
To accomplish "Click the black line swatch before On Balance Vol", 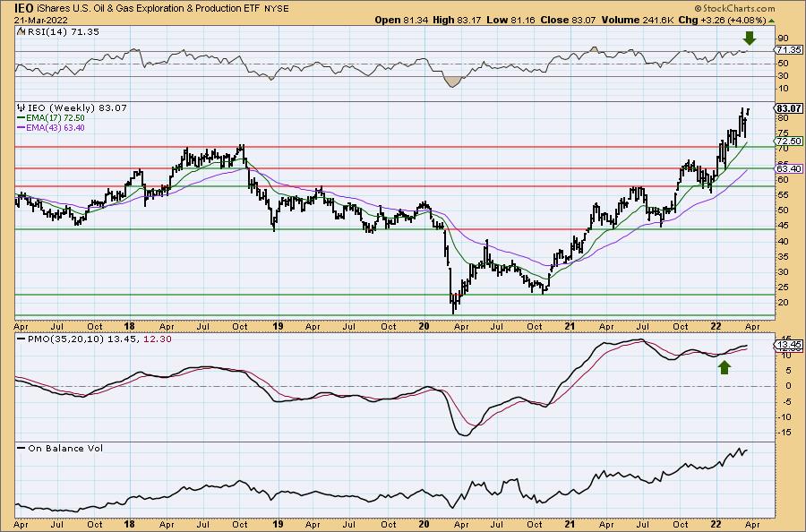I will (x=21, y=448).
